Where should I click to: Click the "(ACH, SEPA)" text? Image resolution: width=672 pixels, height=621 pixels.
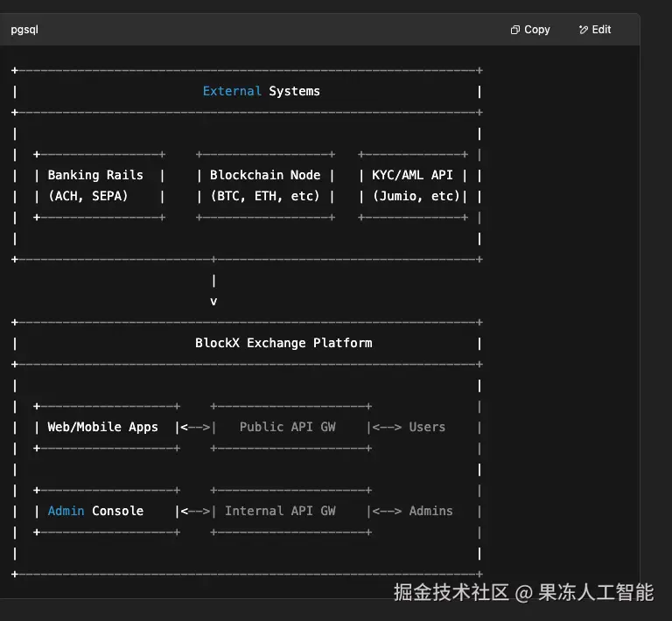tap(87, 196)
